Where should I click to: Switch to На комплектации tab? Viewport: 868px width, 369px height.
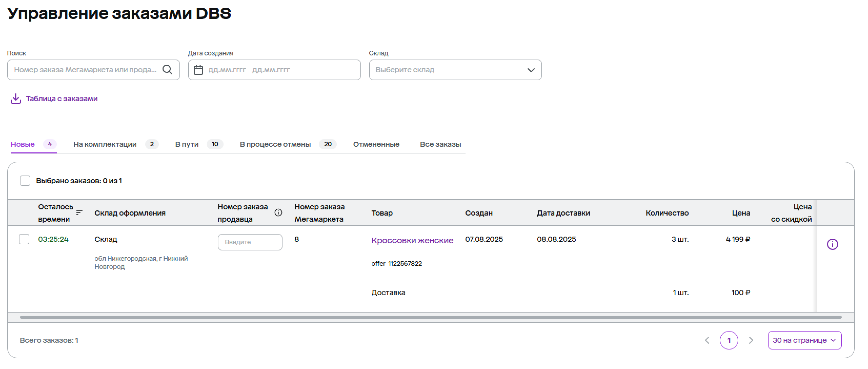coord(105,144)
